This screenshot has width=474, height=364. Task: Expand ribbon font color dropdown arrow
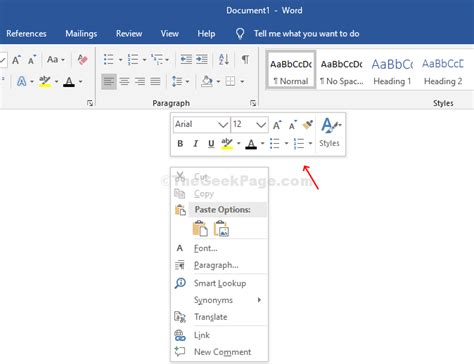(x=80, y=81)
